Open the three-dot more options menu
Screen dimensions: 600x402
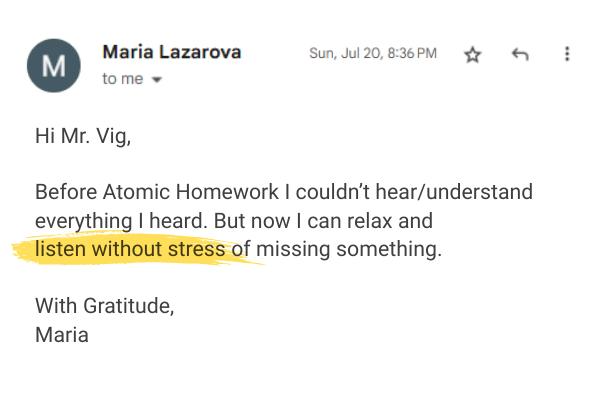567,55
